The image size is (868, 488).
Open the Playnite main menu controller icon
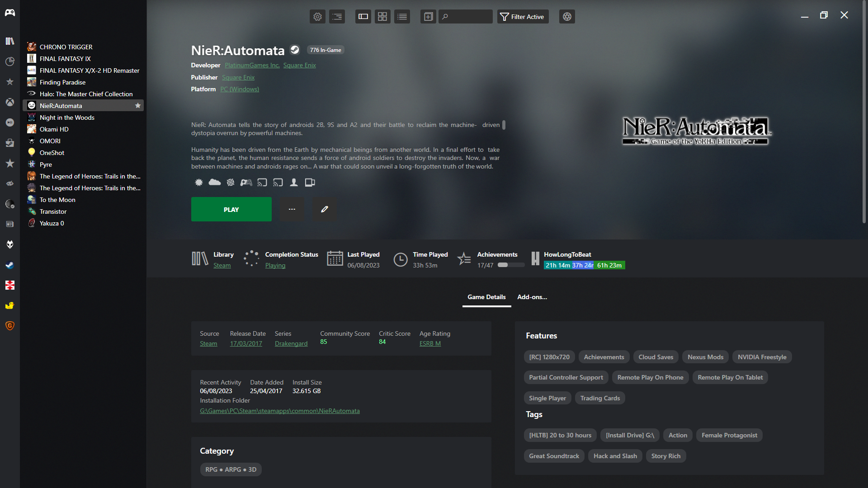click(x=10, y=13)
